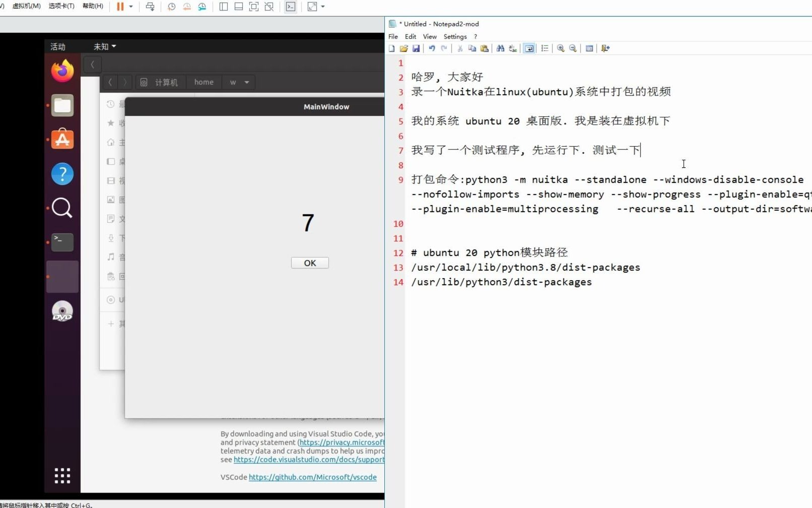Click the Replace toolbar icon
The image size is (812, 508).
[512, 48]
